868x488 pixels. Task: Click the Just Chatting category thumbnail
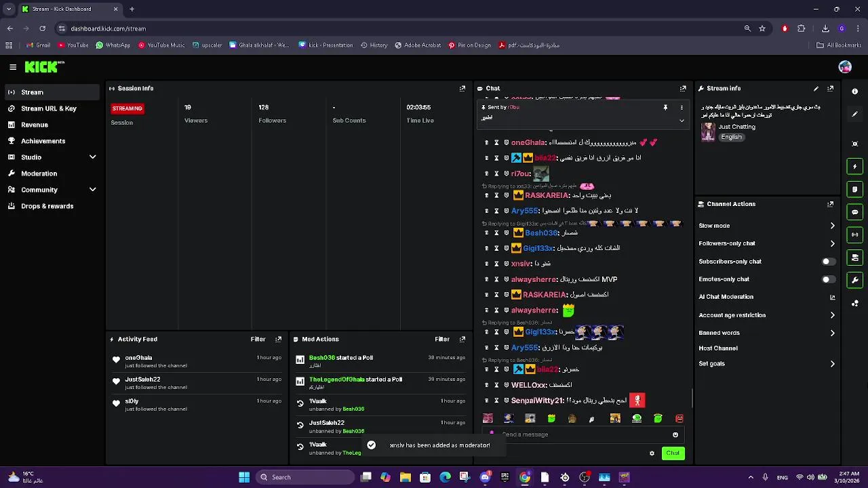click(708, 131)
